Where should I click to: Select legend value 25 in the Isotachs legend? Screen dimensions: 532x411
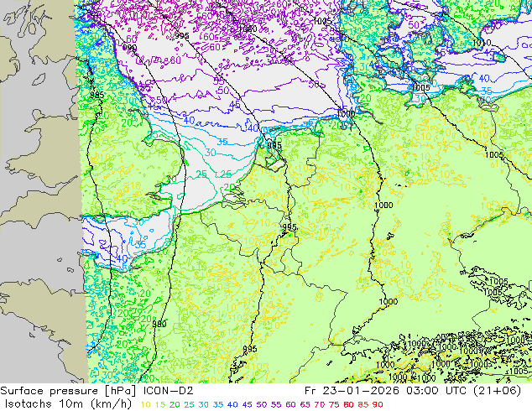tap(190, 404)
